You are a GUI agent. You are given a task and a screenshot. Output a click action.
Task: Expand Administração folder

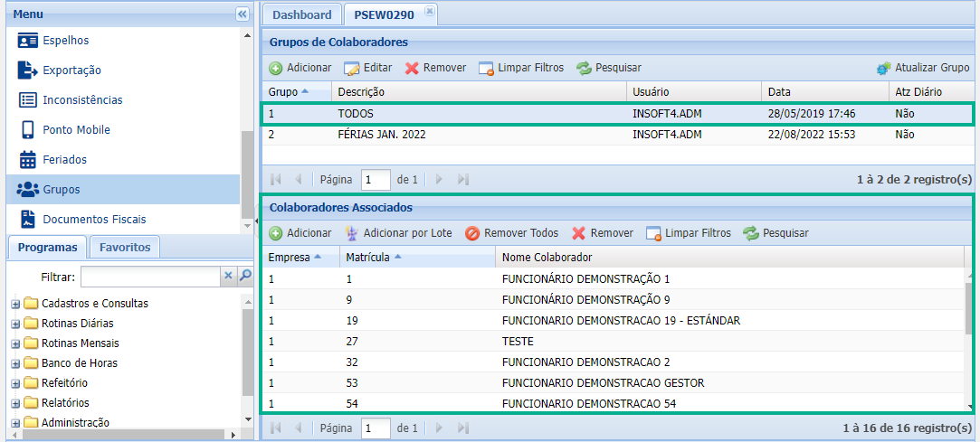[x=15, y=423]
